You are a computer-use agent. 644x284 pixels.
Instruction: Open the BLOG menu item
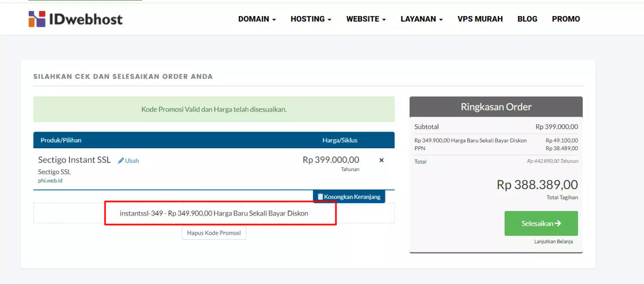pyautogui.click(x=527, y=19)
